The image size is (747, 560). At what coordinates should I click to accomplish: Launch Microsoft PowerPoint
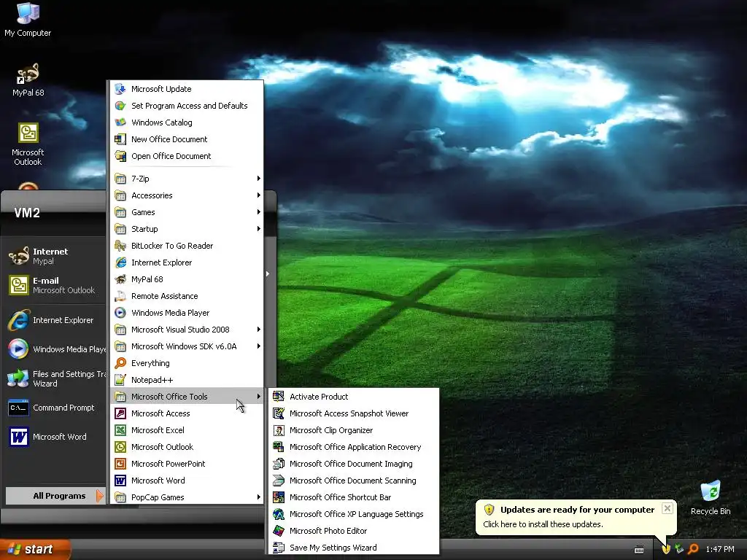coord(186,463)
